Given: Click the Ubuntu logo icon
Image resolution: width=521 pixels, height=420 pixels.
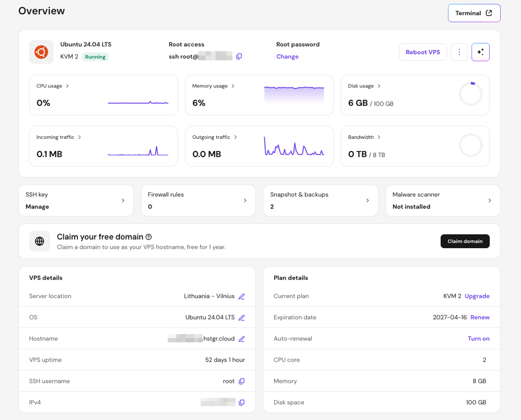Looking at the screenshot, I should coord(41,52).
